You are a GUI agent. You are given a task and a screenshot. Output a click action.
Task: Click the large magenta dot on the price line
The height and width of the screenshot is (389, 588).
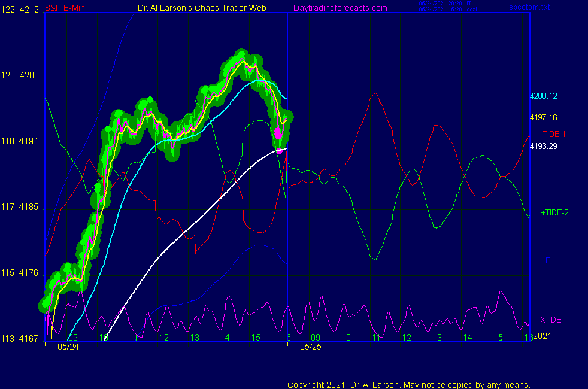coord(278,133)
